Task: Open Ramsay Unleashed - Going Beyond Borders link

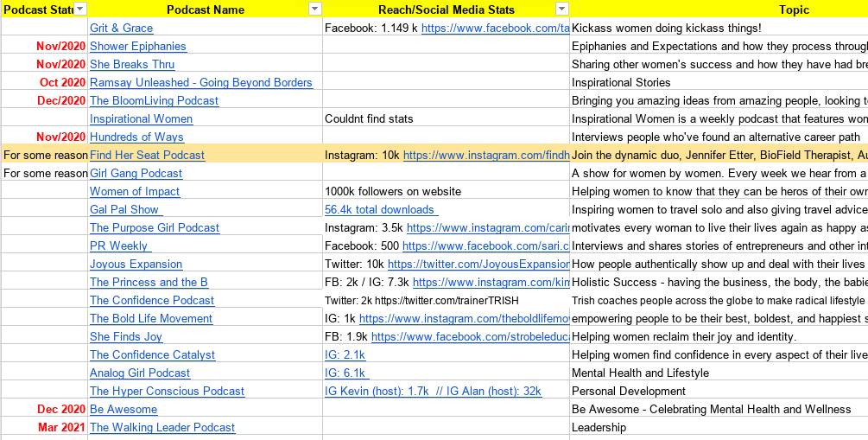Action: point(201,83)
